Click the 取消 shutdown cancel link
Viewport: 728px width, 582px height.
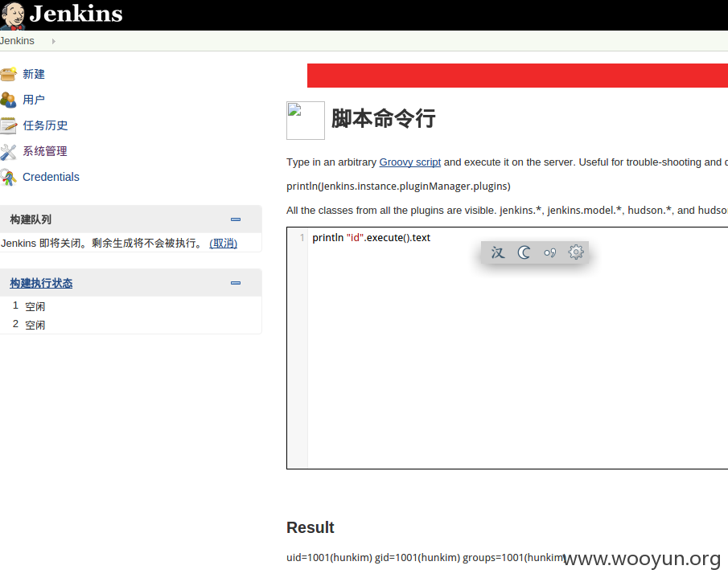point(224,244)
